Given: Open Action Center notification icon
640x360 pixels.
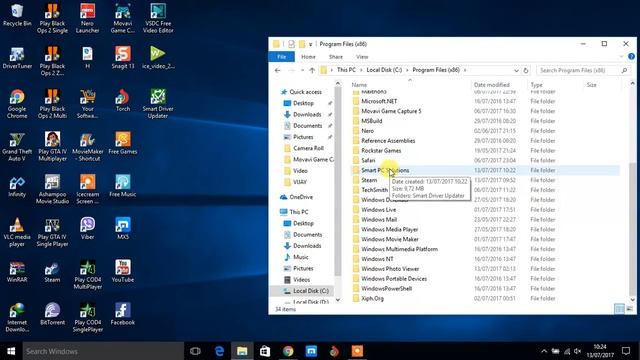Looking at the screenshot, I should click(x=626, y=351).
